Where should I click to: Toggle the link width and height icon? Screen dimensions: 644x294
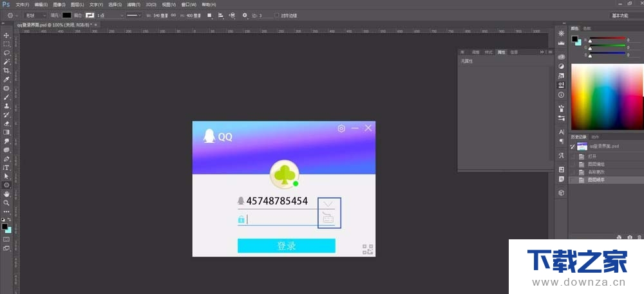coord(173,15)
